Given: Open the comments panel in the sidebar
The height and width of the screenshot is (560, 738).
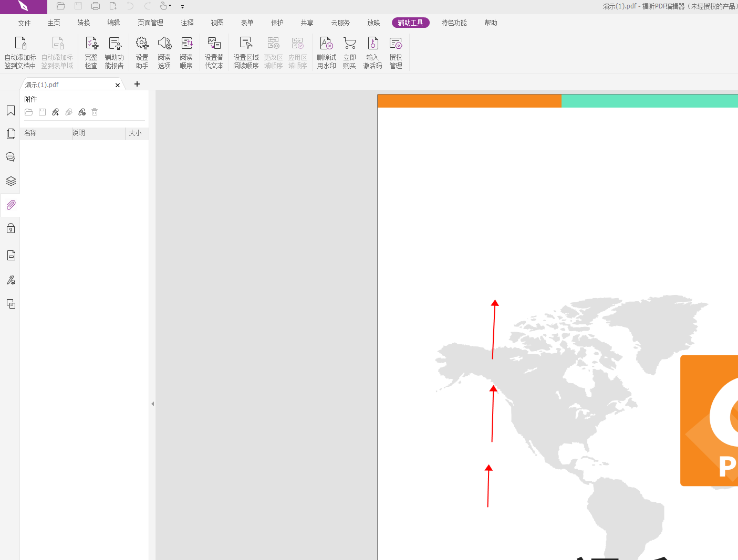Looking at the screenshot, I should (x=11, y=157).
